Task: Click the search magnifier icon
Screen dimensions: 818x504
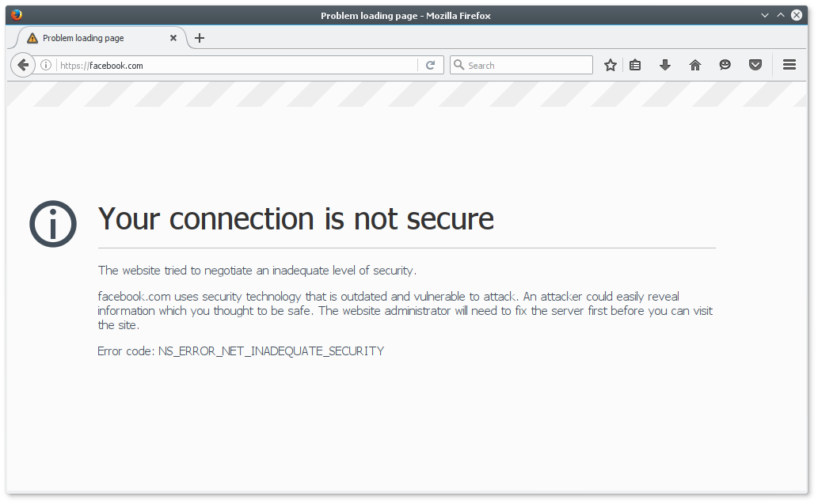Action: pos(458,65)
